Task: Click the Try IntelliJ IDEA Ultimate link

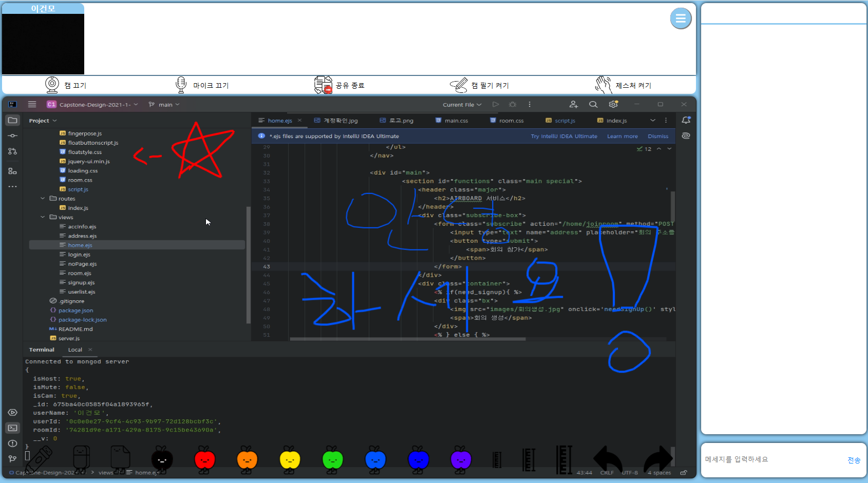Action: 564,136
